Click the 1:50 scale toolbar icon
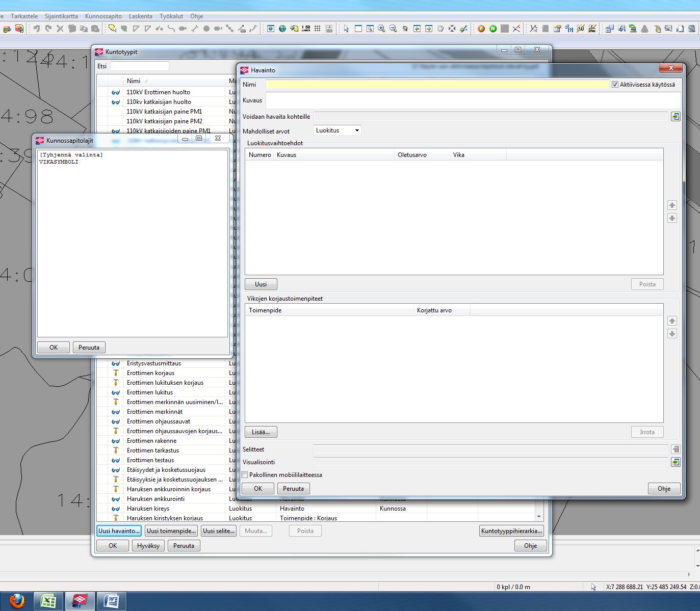This screenshot has height=611, width=700. point(306,29)
